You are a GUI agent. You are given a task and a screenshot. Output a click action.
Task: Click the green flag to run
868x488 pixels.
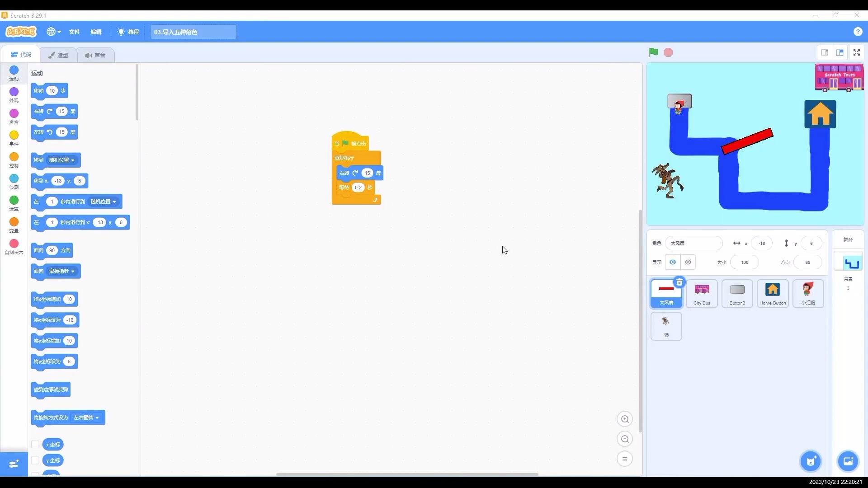pos(653,52)
